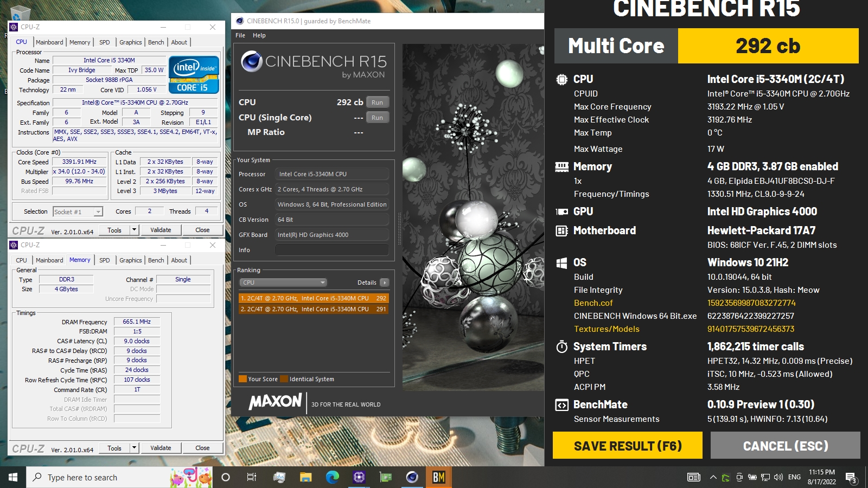Switch to Cinebench via taskbar sphere icon
Viewport: 868px width, 488px height.
[412, 477]
